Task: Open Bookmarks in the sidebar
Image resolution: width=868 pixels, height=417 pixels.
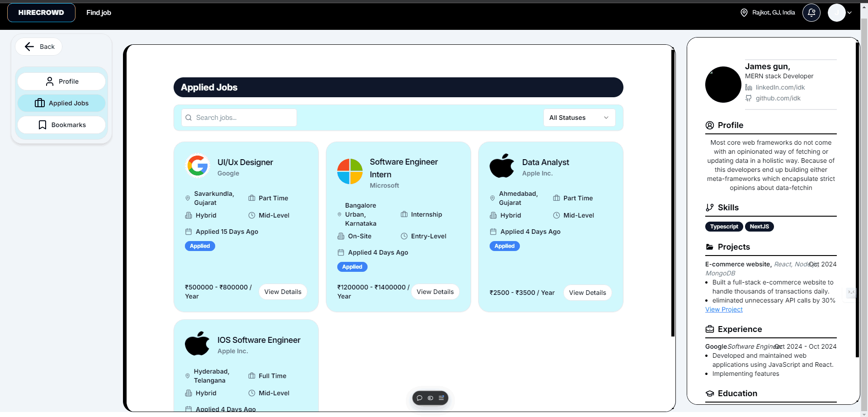Action: [x=61, y=125]
